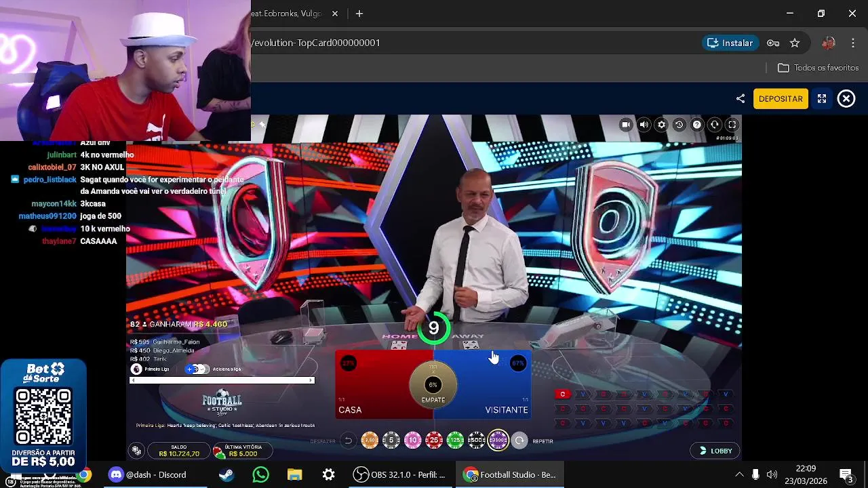Click chat user pedro_listblack
This screenshot has height=488, width=868.
50,180
